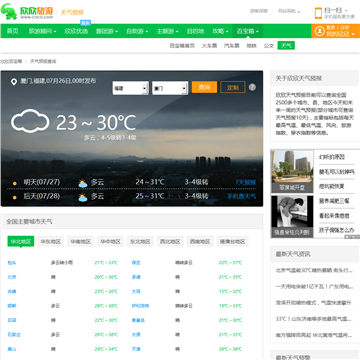Open the 手机查天气 link

click(242, 196)
